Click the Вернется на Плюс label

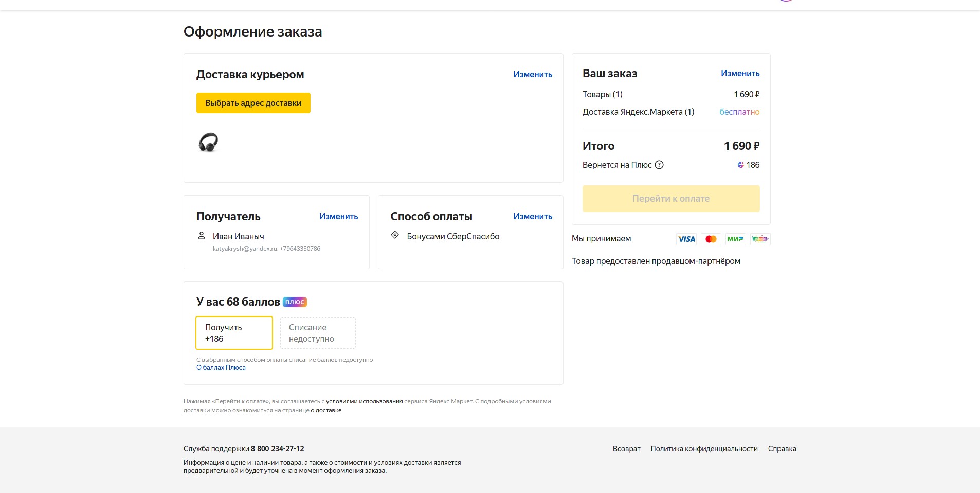pos(617,165)
